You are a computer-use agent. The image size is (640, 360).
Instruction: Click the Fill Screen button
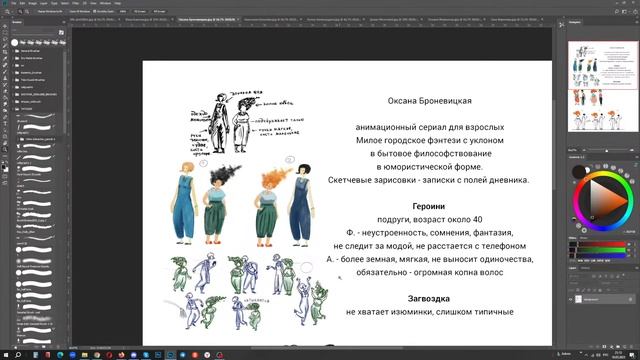click(x=159, y=11)
